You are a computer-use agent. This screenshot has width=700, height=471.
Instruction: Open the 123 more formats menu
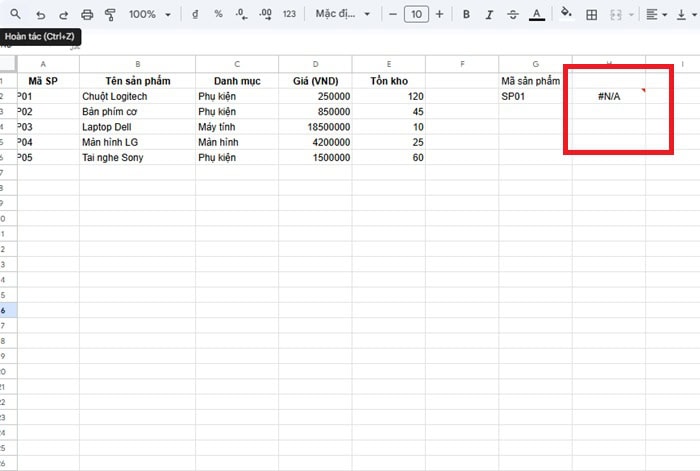click(289, 14)
